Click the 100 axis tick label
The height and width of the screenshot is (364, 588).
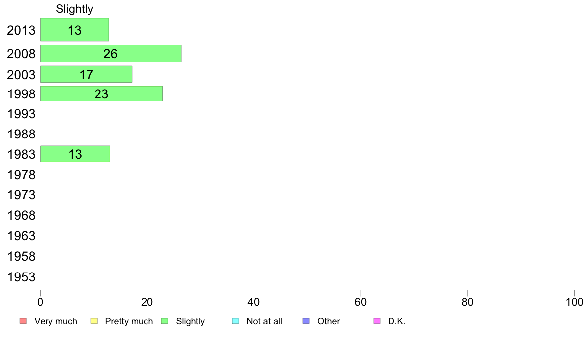pos(574,302)
